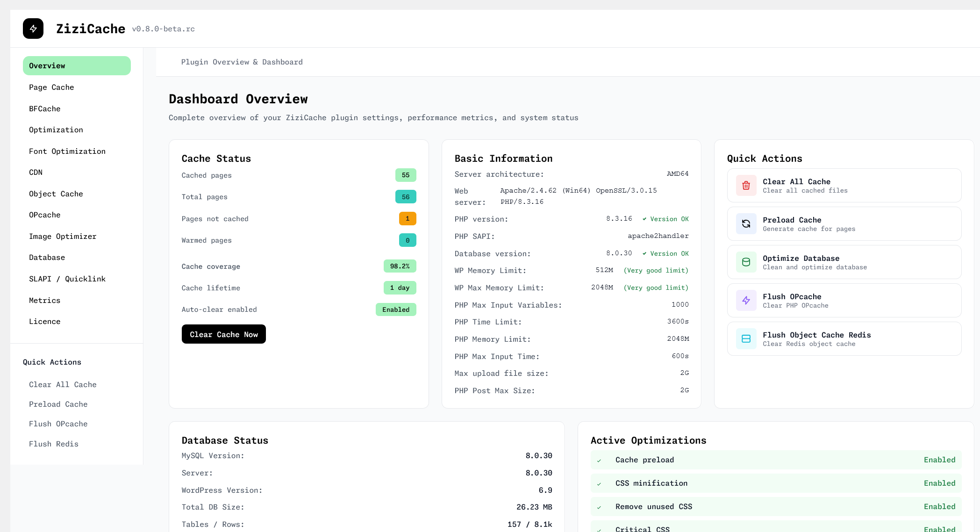Click Enabled status on Cache preload row
Viewport: 980px width, 532px height.
[x=939, y=460]
